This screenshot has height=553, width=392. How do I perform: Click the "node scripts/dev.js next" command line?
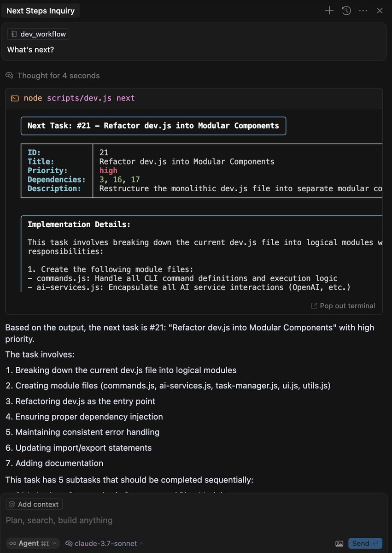click(79, 98)
